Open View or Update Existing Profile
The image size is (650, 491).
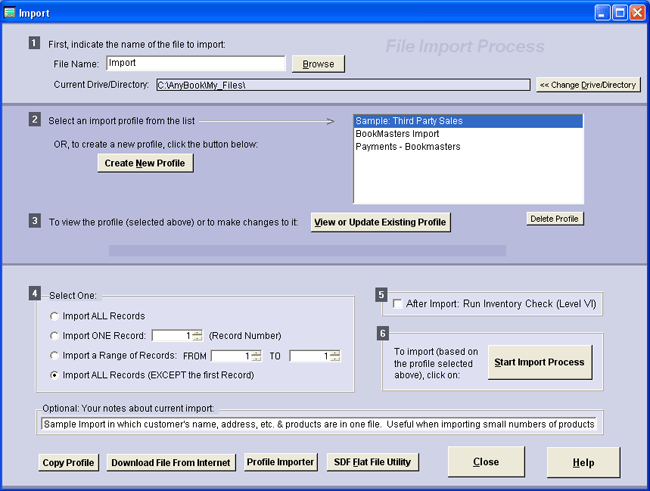pos(380,222)
